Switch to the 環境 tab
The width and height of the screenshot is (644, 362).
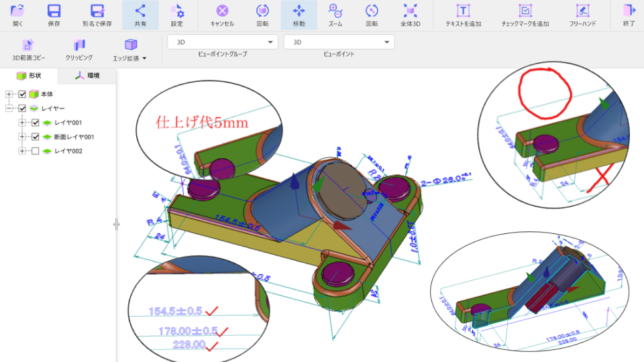point(87,76)
